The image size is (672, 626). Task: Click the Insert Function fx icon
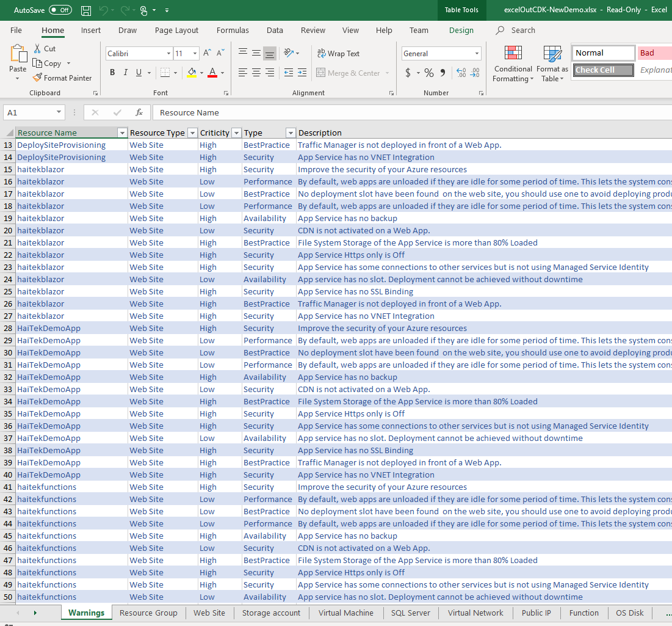click(139, 112)
